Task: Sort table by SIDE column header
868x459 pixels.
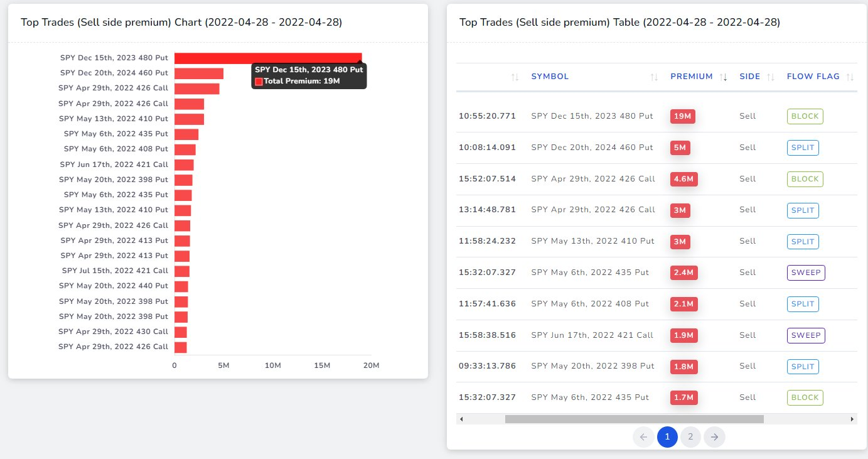Action: point(750,77)
